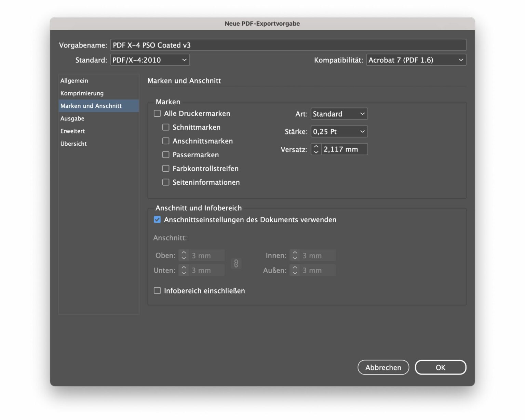The width and height of the screenshot is (525, 420).
Task: Click the Abbrechen button
Action: click(x=383, y=367)
